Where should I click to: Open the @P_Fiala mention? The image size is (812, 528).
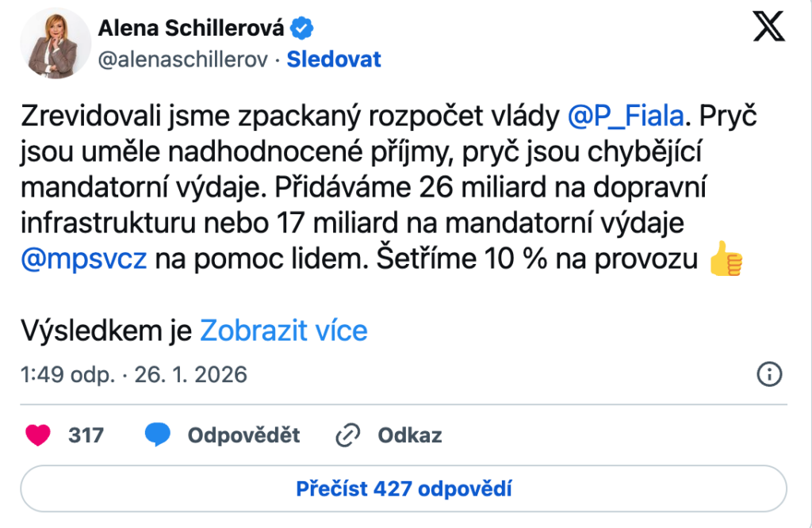(x=626, y=117)
